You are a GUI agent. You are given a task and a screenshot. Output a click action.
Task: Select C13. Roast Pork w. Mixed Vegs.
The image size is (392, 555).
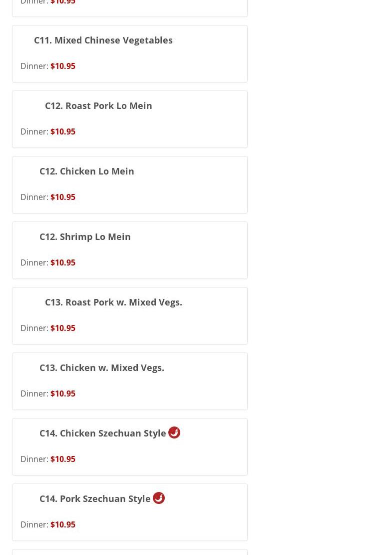tap(113, 302)
